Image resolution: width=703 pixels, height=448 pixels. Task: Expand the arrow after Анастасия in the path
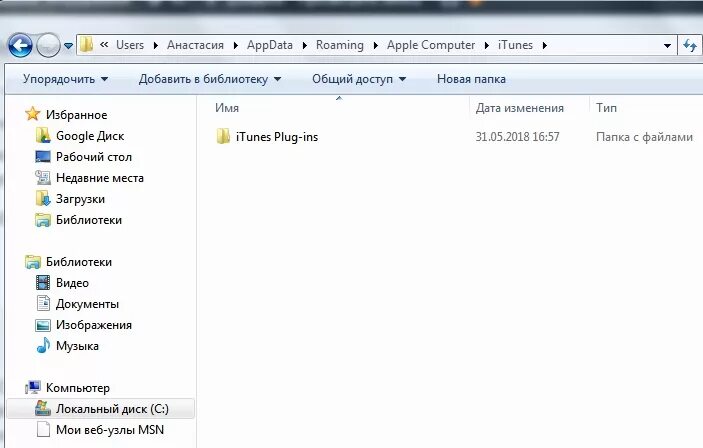pyautogui.click(x=235, y=45)
